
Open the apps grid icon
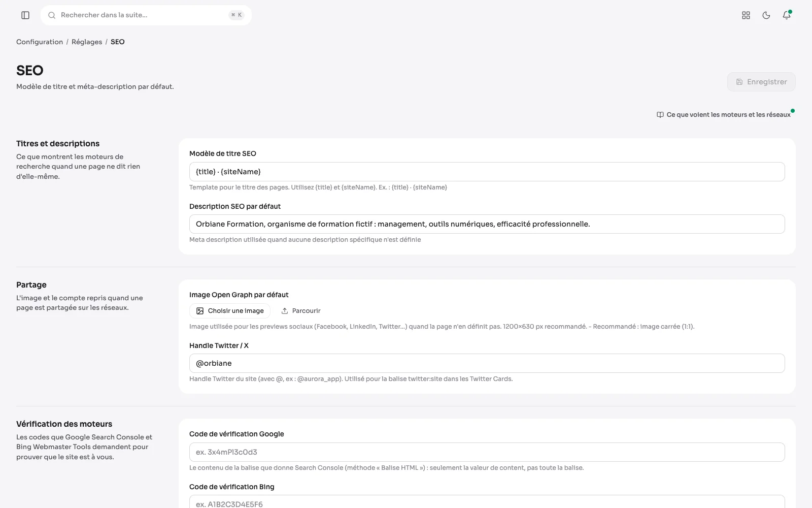click(746, 15)
